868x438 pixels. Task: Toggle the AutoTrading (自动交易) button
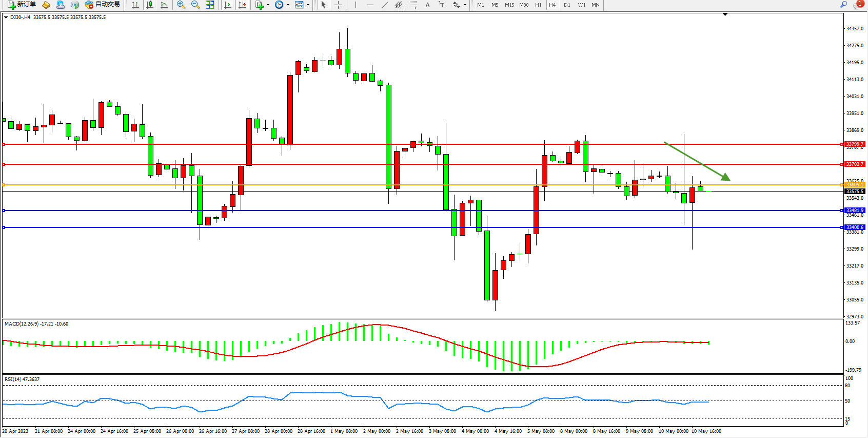pyautogui.click(x=103, y=5)
